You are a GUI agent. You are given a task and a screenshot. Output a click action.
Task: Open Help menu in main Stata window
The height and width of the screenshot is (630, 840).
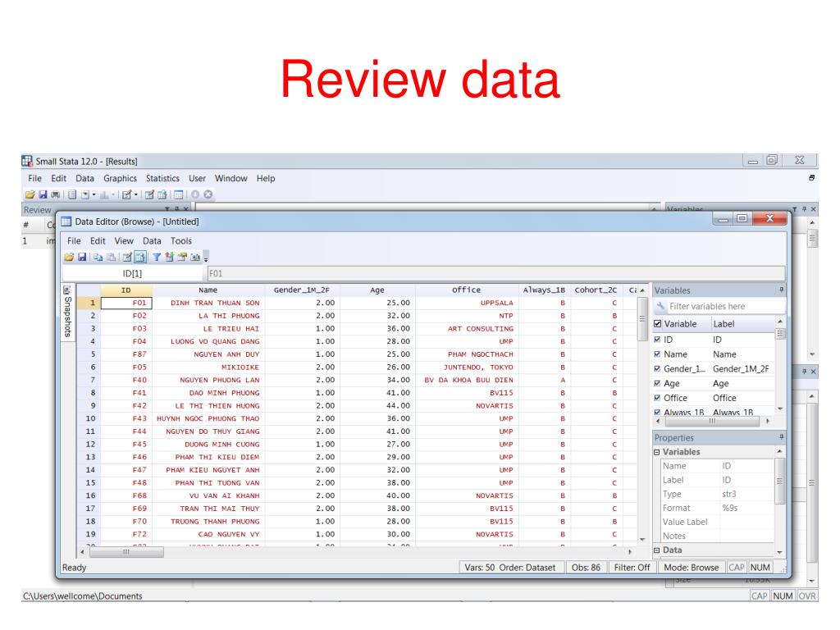click(x=266, y=178)
